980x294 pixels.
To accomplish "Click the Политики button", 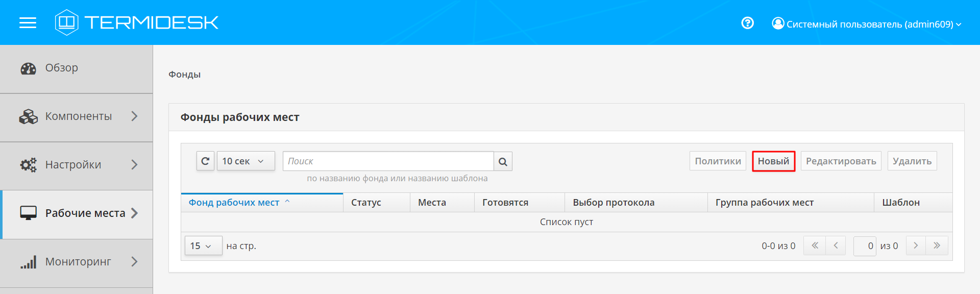I will [718, 161].
